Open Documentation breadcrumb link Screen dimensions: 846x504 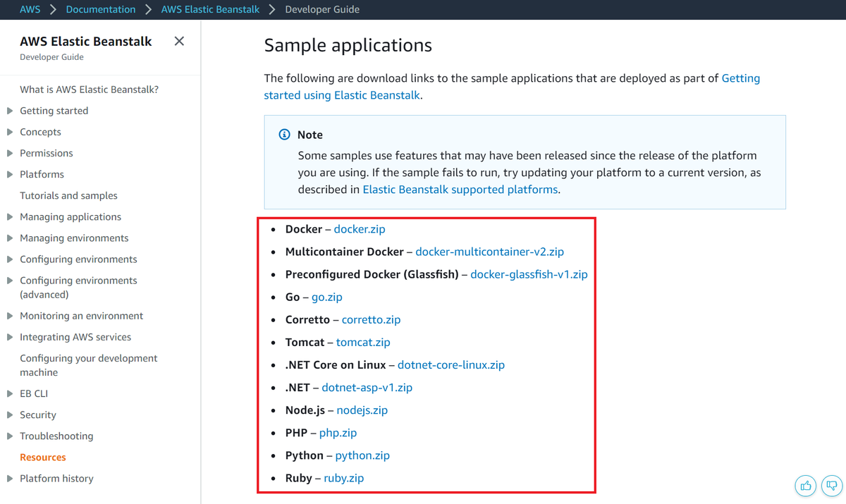(101, 9)
